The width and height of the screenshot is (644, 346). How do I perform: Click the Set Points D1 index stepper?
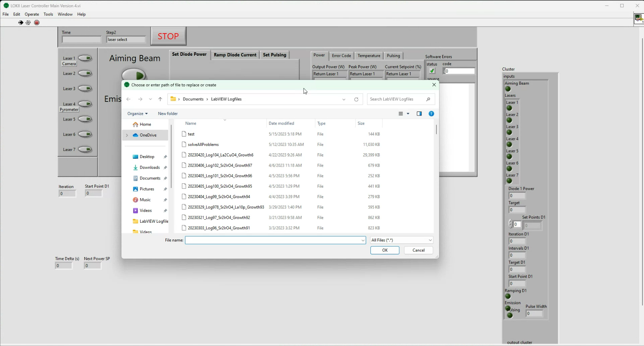(511, 224)
